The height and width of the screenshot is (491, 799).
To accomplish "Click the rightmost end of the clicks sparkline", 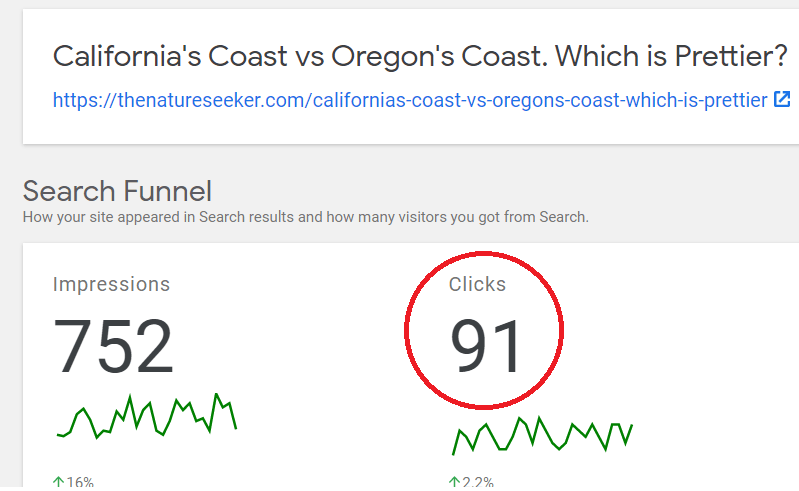I will pos(632,425).
